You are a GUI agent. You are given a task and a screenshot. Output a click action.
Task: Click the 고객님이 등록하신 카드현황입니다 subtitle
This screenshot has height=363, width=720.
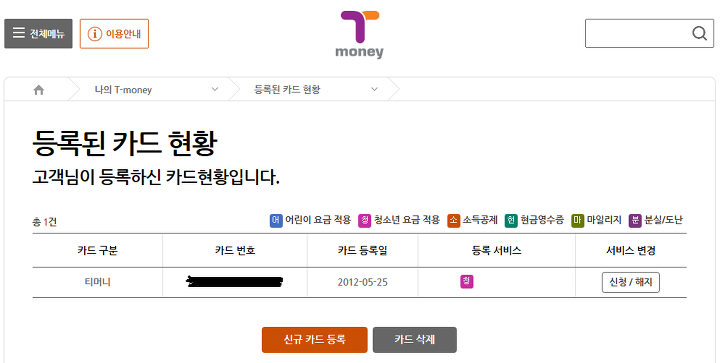(x=156, y=177)
